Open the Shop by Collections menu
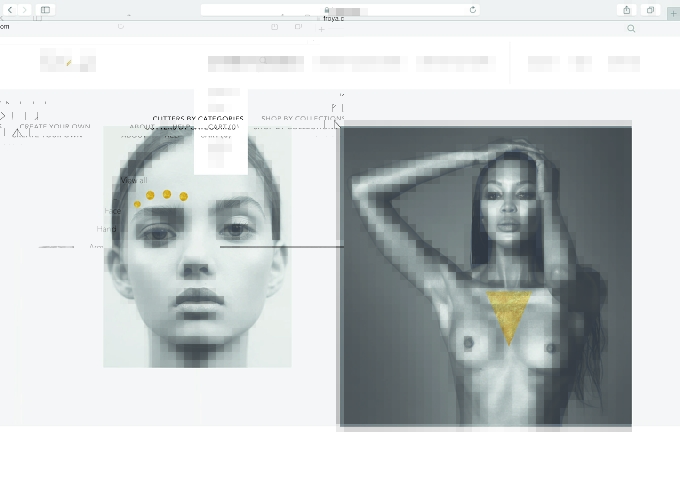680x482 pixels. coord(303,118)
